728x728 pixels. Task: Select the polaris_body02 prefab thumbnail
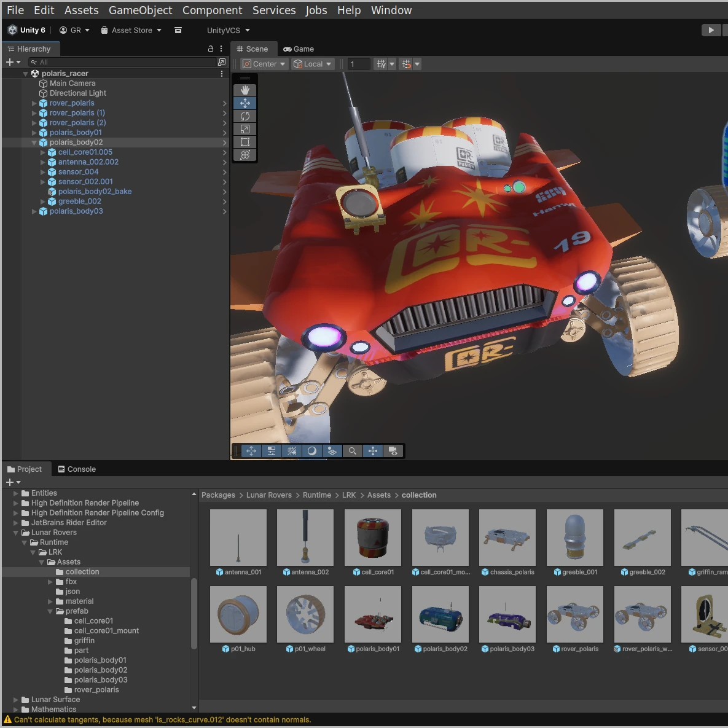tap(440, 615)
